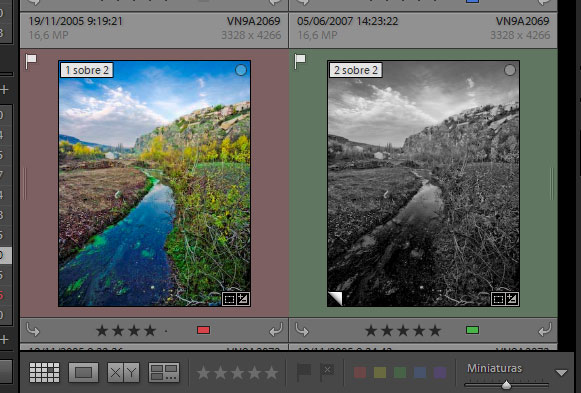
Task: Click date '05/06/2007 14:23:22'
Action: click(x=348, y=21)
